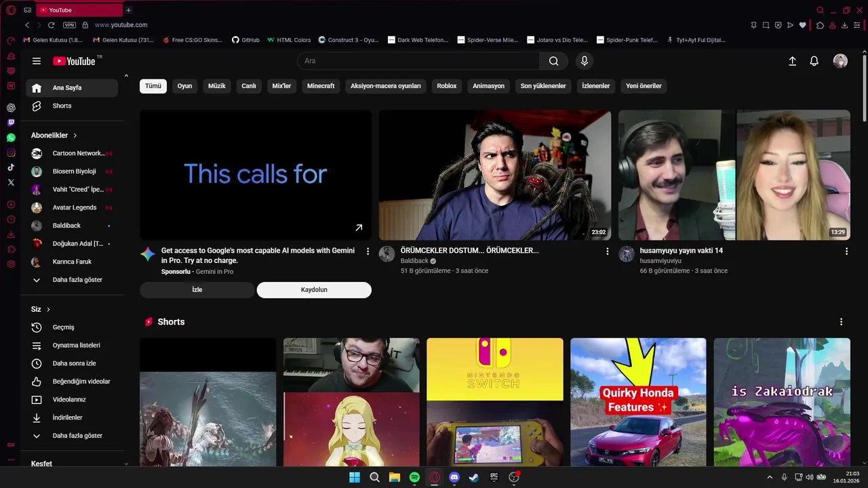Click the İzle button on ad
Viewport: 868px width, 488px height.
tap(197, 290)
